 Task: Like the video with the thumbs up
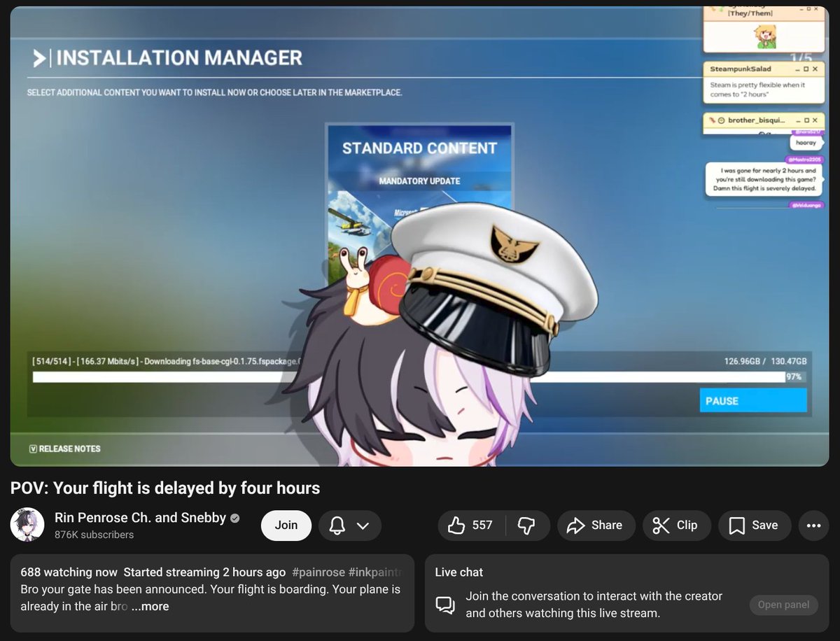pyautogui.click(x=472, y=526)
